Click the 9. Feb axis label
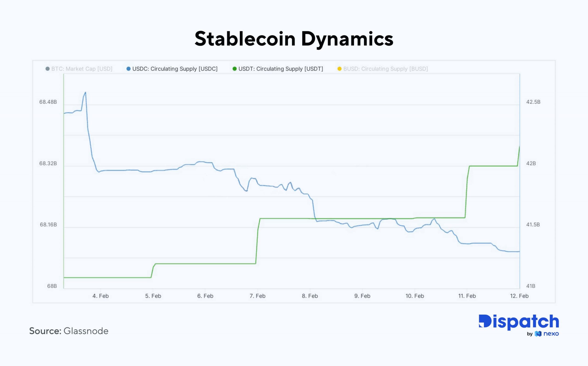588x366 pixels. 362,296
